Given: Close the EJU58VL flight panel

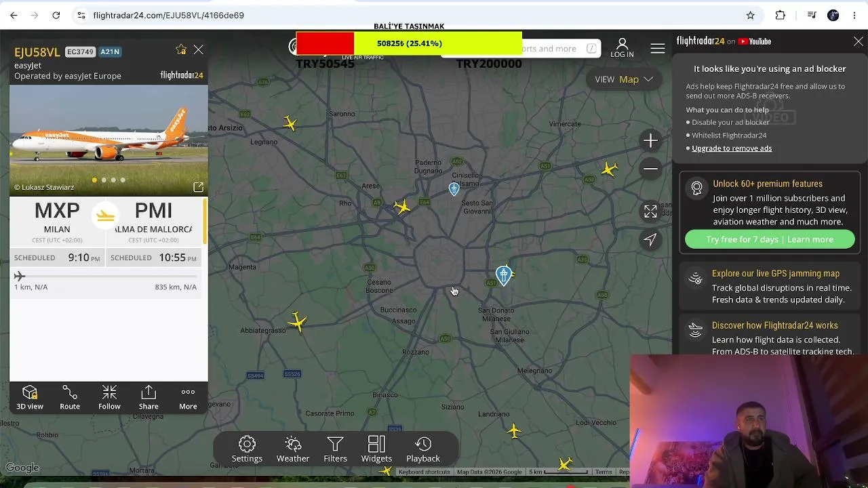Looking at the screenshot, I should click(x=198, y=49).
